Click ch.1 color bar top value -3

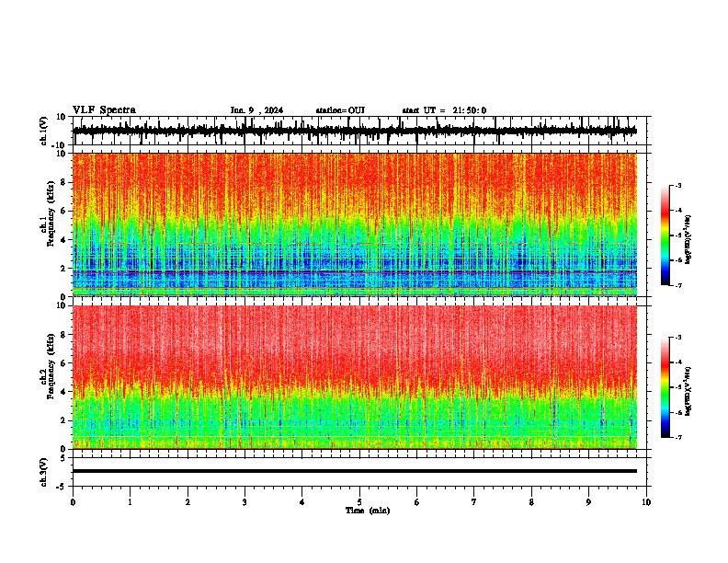point(678,186)
